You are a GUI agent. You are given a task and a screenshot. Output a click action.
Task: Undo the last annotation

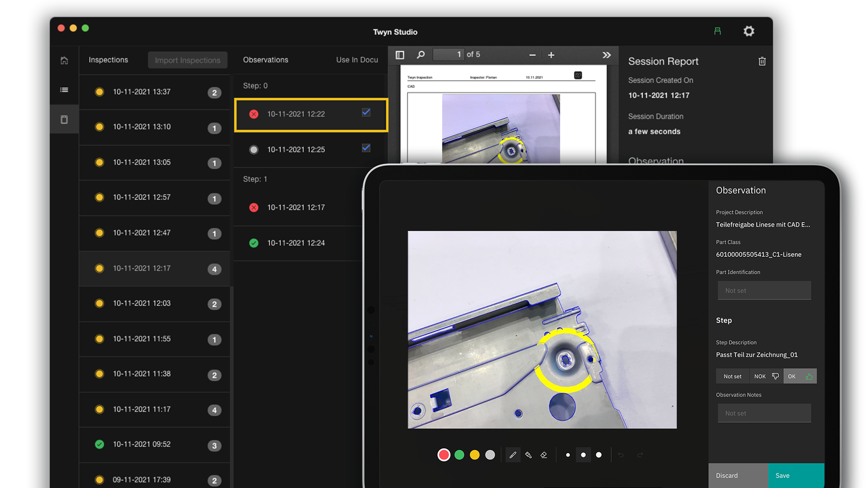(620, 455)
